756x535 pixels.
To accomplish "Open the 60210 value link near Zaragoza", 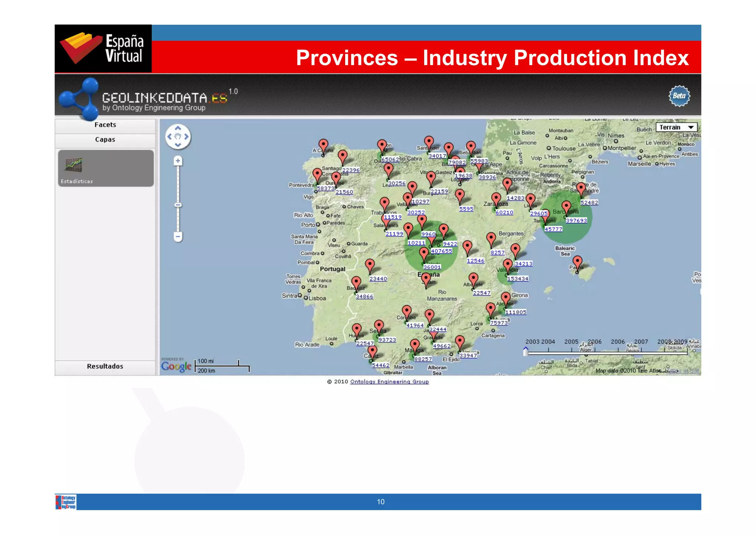I will [504, 213].
